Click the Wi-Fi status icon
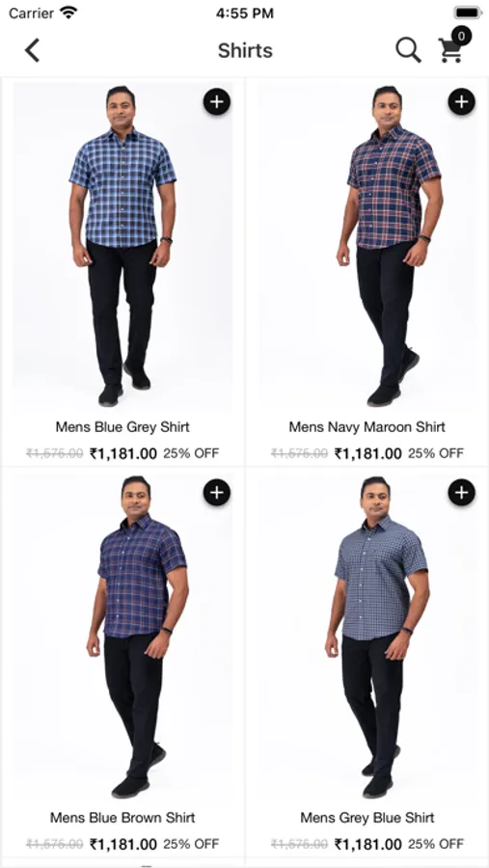 pyautogui.click(x=69, y=13)
